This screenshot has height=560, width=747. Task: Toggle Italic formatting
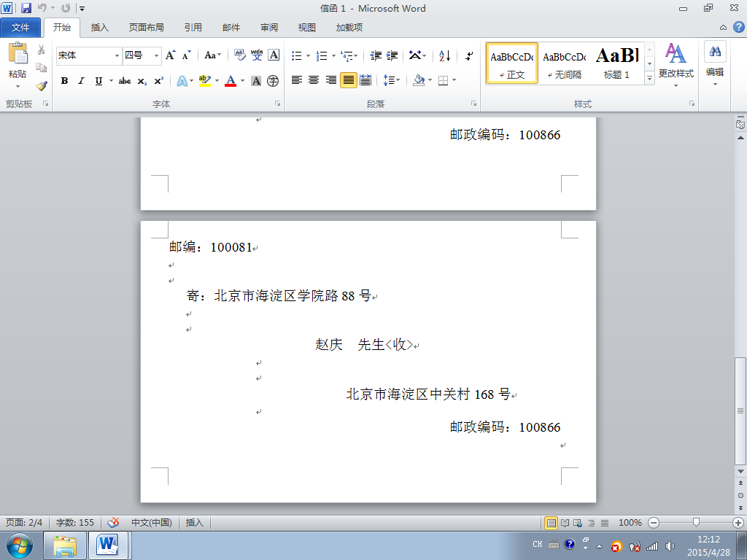[82, 81]
